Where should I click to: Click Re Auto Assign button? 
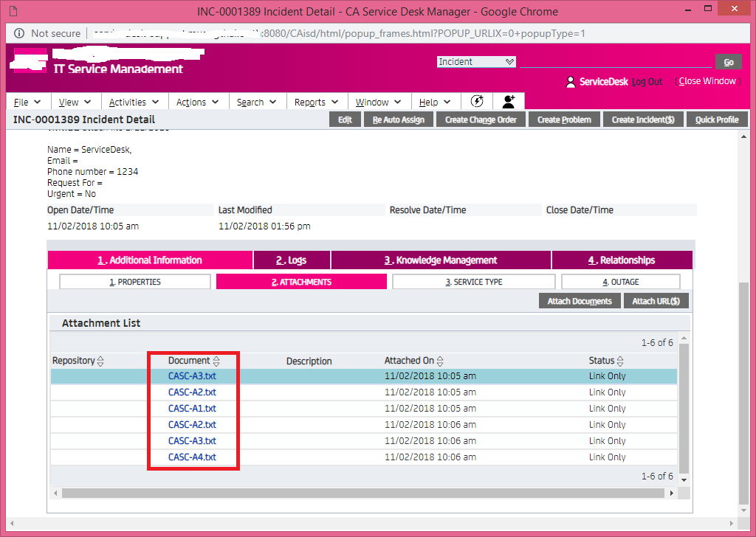pyautogui.click(x=398, y=119)
